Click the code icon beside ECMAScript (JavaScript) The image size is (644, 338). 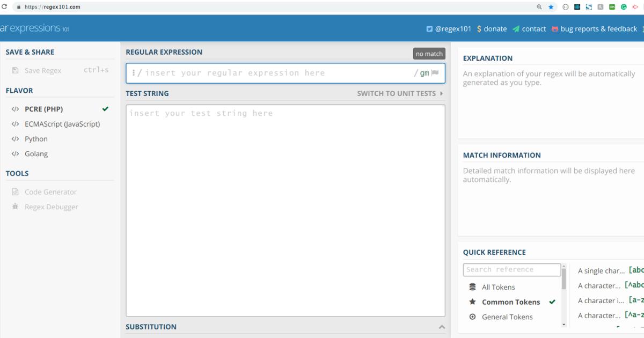[x=15, y=124]
